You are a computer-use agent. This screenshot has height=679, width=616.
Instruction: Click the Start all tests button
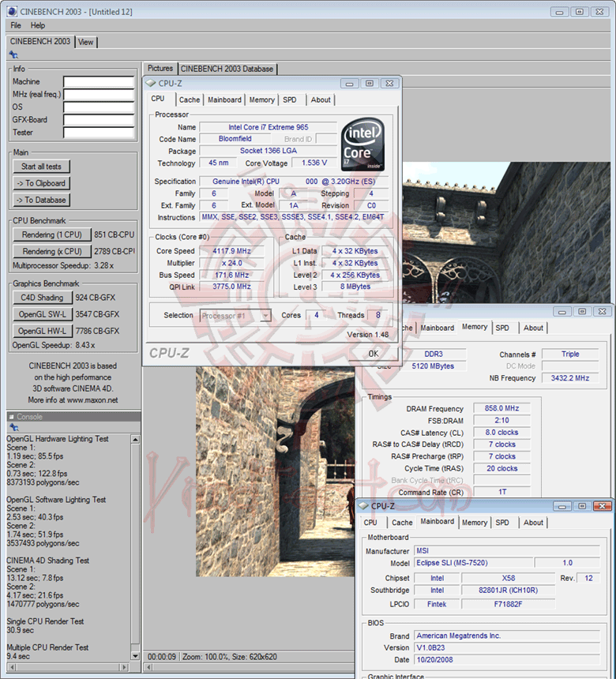(x=42, y=167)
